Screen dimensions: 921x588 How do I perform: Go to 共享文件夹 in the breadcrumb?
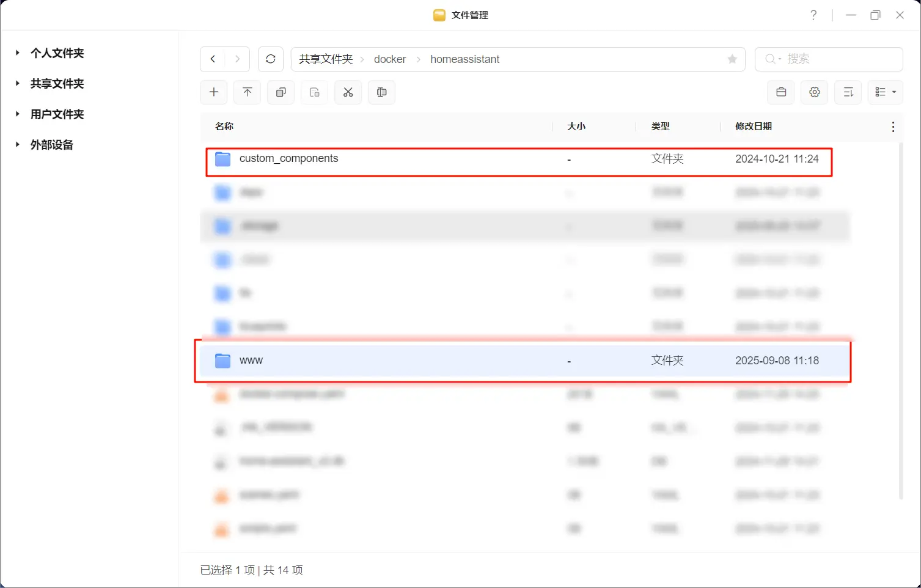(x=326, y=59)
